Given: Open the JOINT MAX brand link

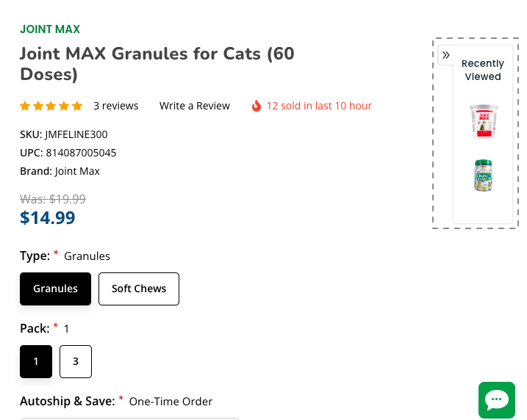Looking at the screenshot, I should tap(50, 29).
